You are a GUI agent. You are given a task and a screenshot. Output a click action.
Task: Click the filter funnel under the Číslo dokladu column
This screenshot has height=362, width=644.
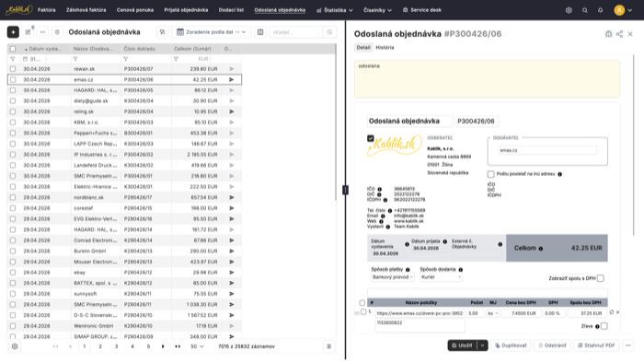[126, 59]
